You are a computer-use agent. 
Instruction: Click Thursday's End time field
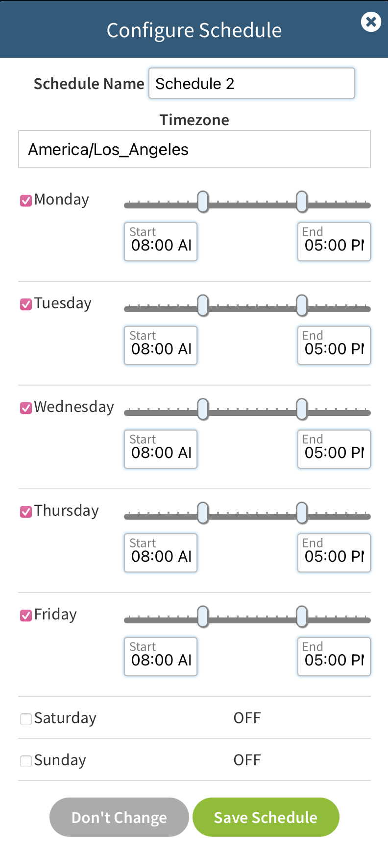(334, 553)
